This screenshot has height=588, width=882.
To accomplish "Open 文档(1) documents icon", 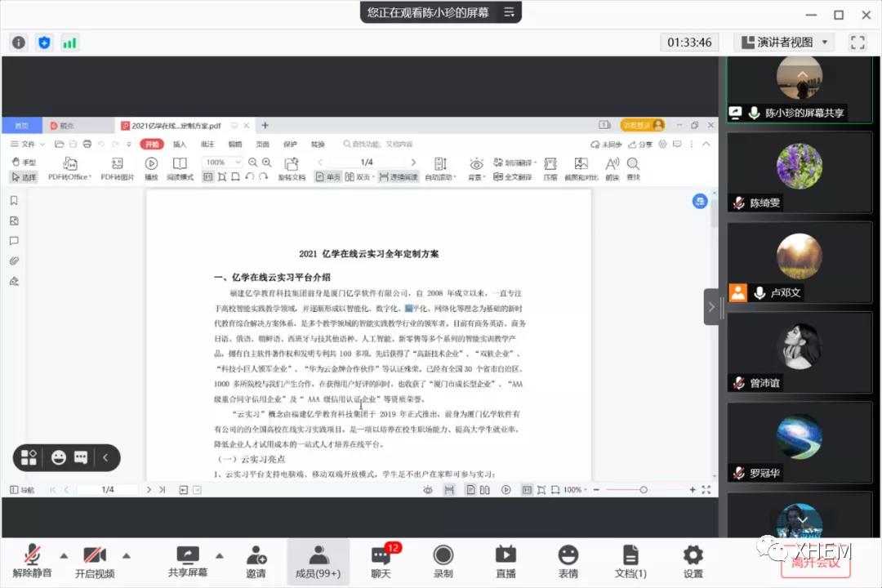I will pos(630,557).
